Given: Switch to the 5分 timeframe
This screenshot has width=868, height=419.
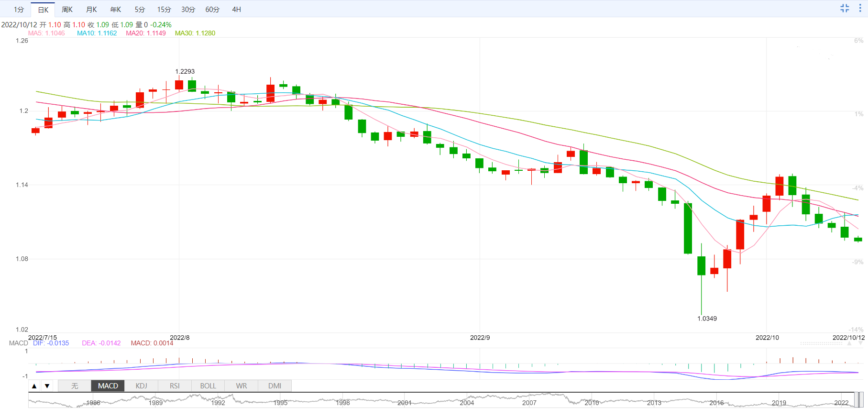Looking at the screenshot, I should [x=140, y=10].
